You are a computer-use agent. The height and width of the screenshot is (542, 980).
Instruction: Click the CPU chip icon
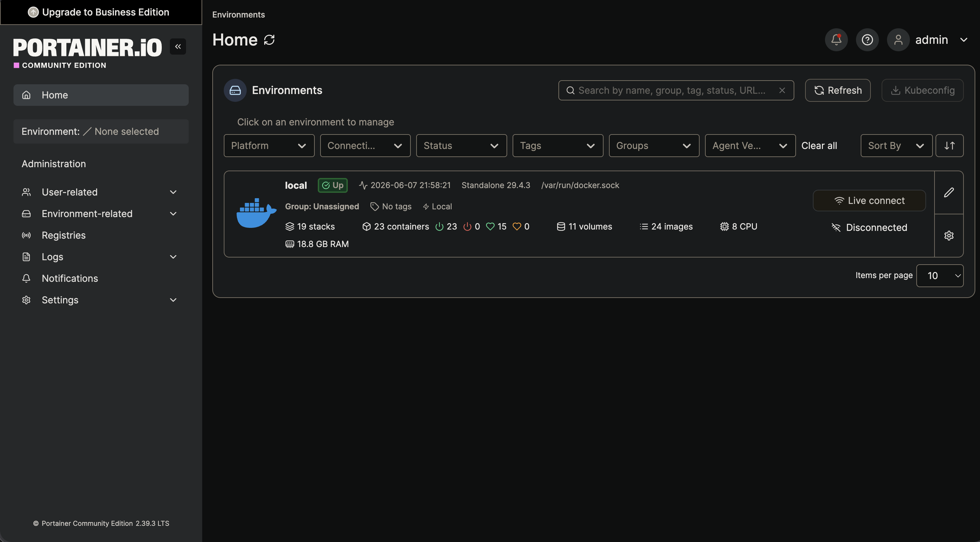[x=724, y=227]
